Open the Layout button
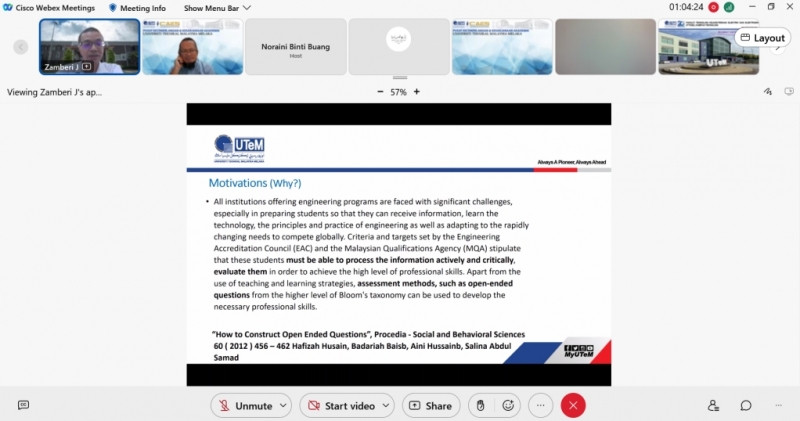The width and height of the screenshot is (800, 421). [x=762, y=38]
